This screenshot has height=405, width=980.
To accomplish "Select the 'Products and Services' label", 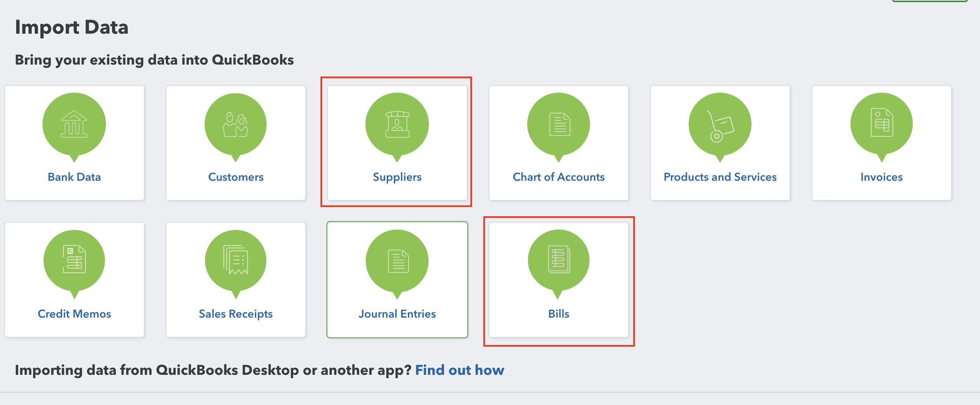I will pyautogui.click(x=720, y=177).
